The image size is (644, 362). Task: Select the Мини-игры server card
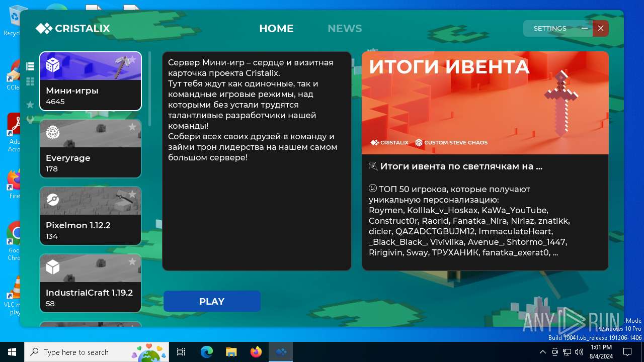pyautogui.click(x=91, y=81)
